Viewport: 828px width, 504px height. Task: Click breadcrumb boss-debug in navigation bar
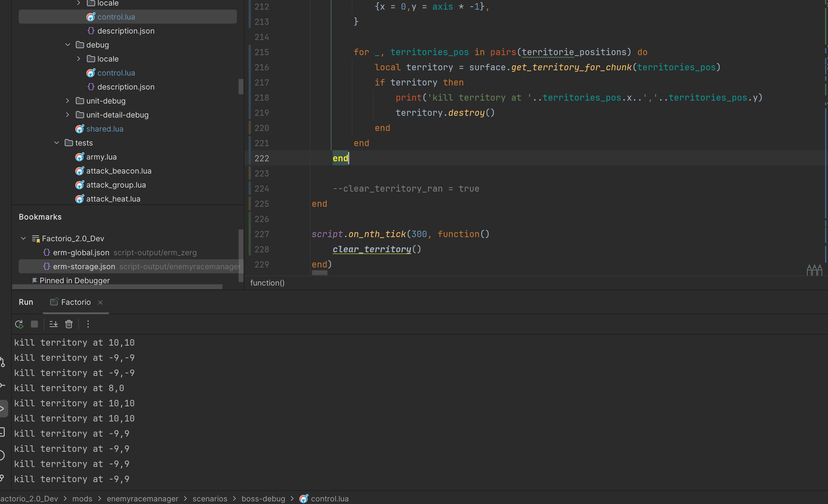pyautogui.click(x=263, y=499)
